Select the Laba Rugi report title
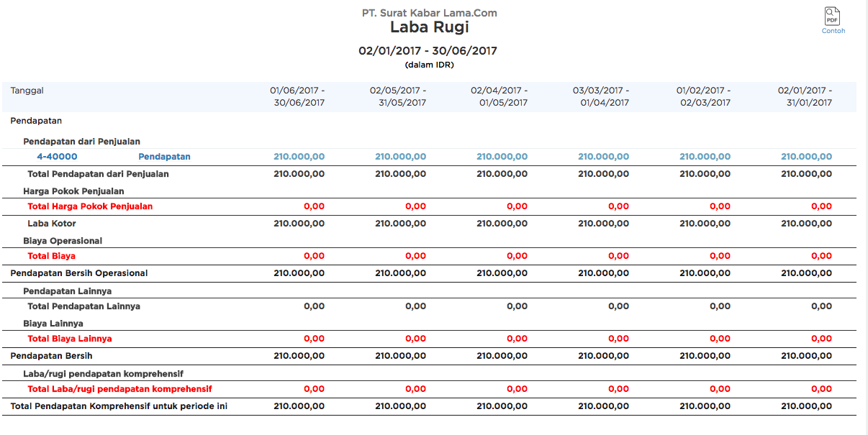 point(429,27)
